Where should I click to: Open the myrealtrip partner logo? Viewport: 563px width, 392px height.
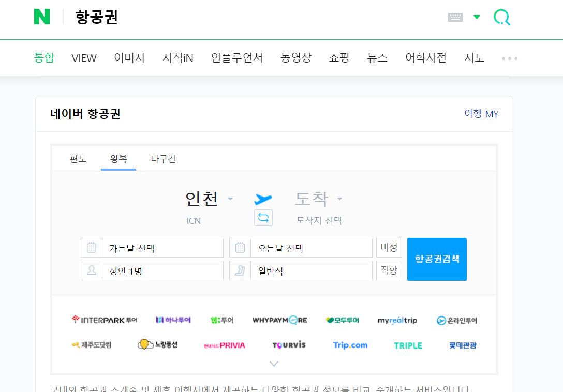pyautogui.click(x=397, y=320)
